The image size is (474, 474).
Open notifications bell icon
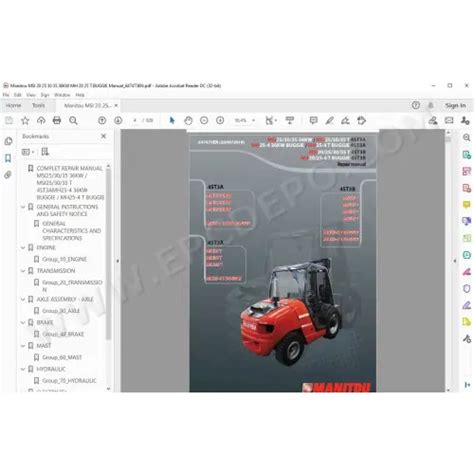(x=431, y=106)
